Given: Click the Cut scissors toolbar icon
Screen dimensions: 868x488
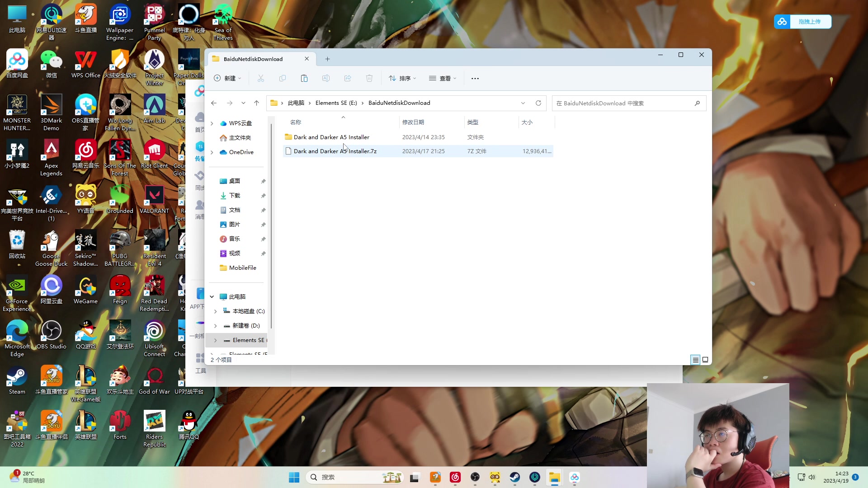Looking at the screenshot, I should click(261, 78).
